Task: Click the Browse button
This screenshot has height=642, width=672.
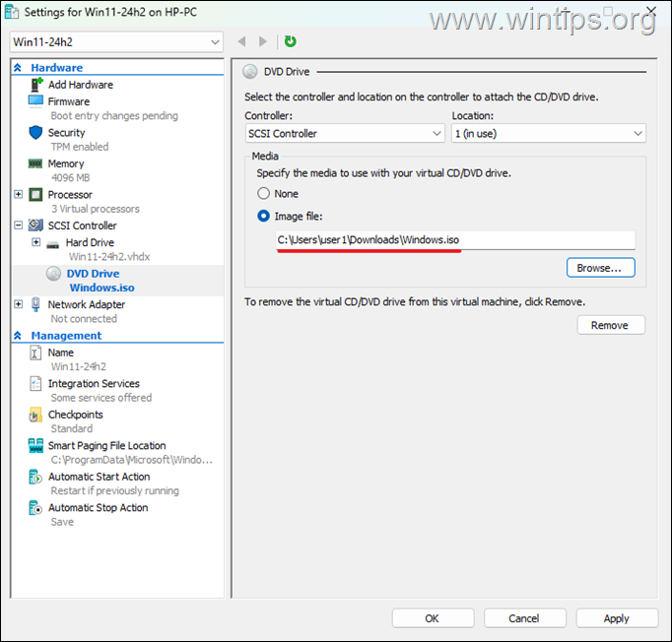Action: coord(600,268)
